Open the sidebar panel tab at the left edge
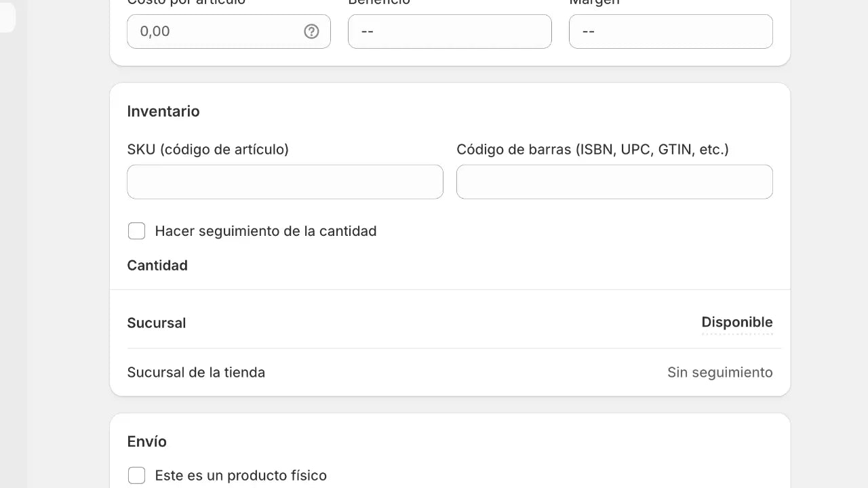The width and height of the screenshot is (868, 488). tap(5, 18)
